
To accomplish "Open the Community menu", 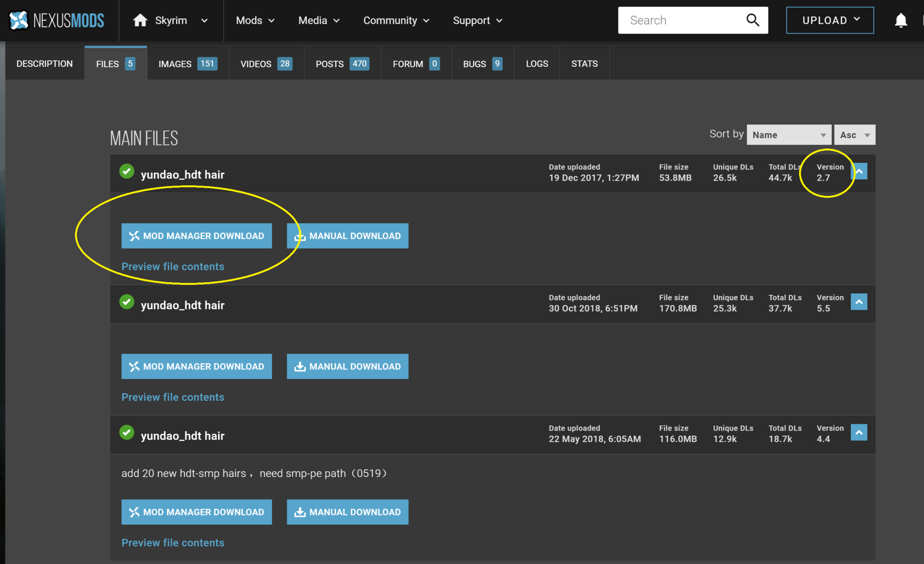I will pyautogui.click(x=396, y=21).
